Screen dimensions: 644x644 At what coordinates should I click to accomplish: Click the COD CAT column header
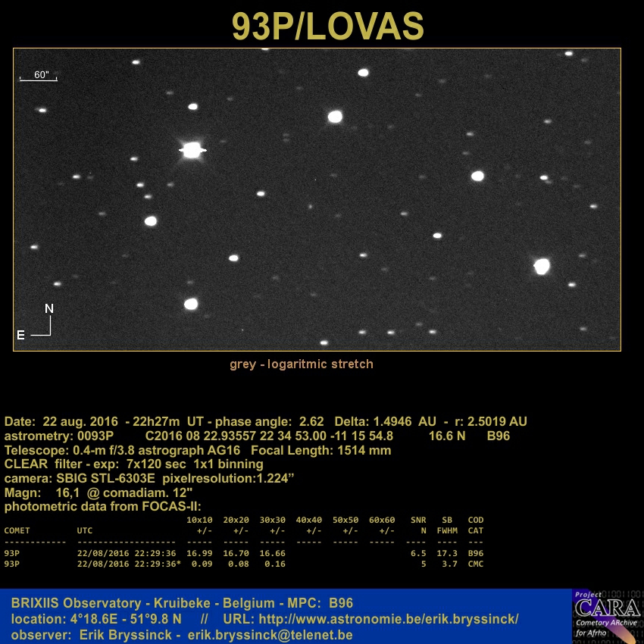tap(476, 525)
